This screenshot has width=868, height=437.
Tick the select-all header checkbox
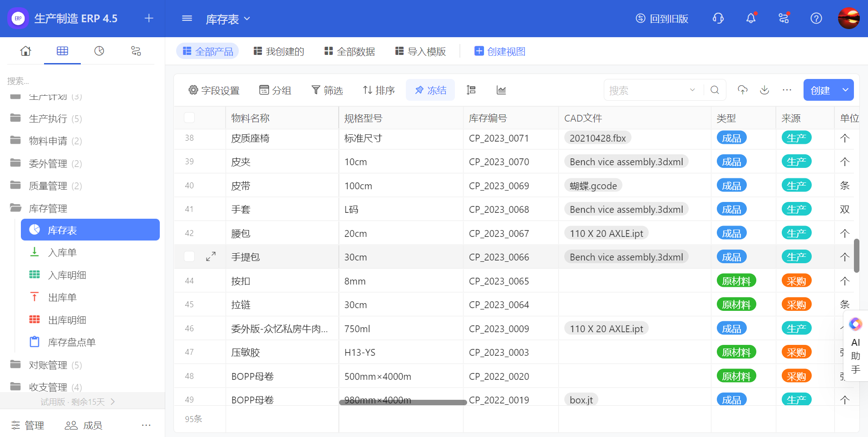(189, 118)
